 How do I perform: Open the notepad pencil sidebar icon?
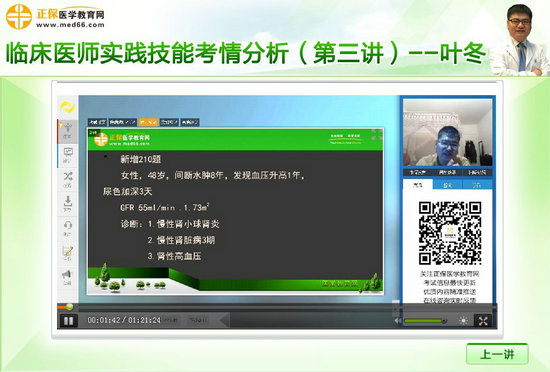click(x=68, y=252)
